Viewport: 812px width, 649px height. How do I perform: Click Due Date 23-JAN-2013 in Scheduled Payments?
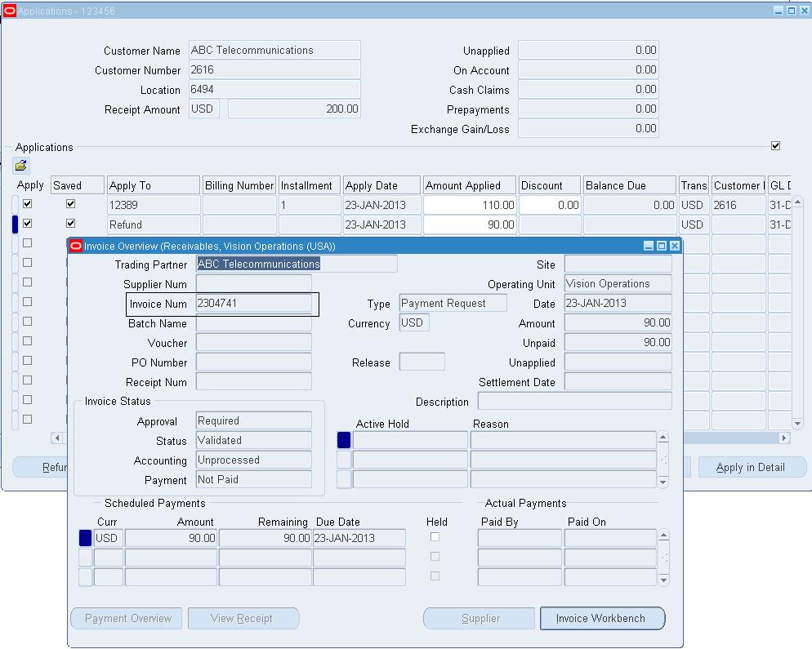[x=359, y=538]
